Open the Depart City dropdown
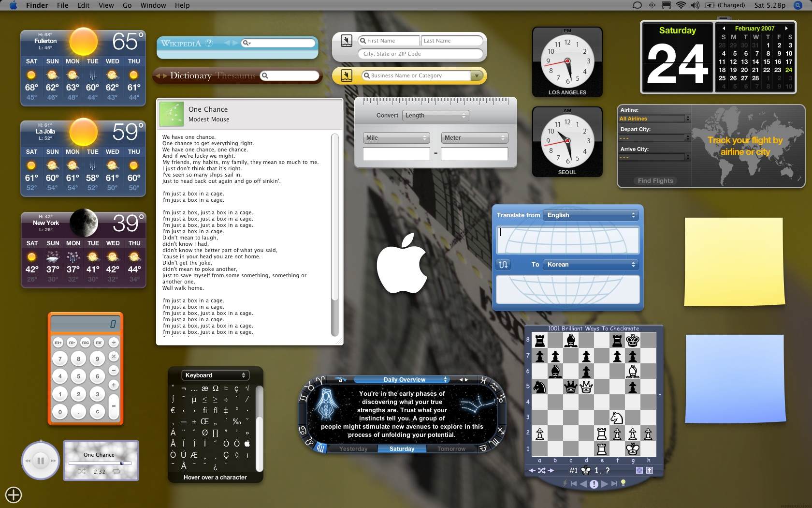Image resolution: width=812 pixels, height=508 pixels. tap(654, 138)
